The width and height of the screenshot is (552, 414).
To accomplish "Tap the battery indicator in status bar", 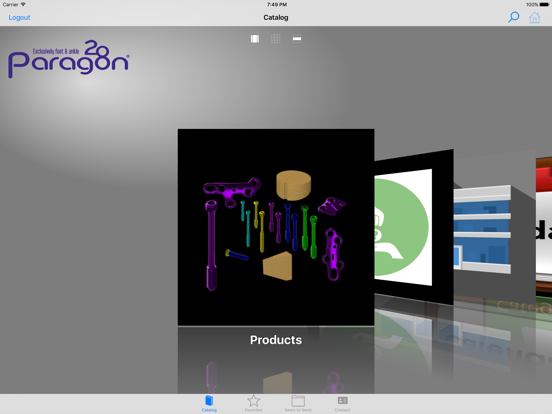I will 544,5.
